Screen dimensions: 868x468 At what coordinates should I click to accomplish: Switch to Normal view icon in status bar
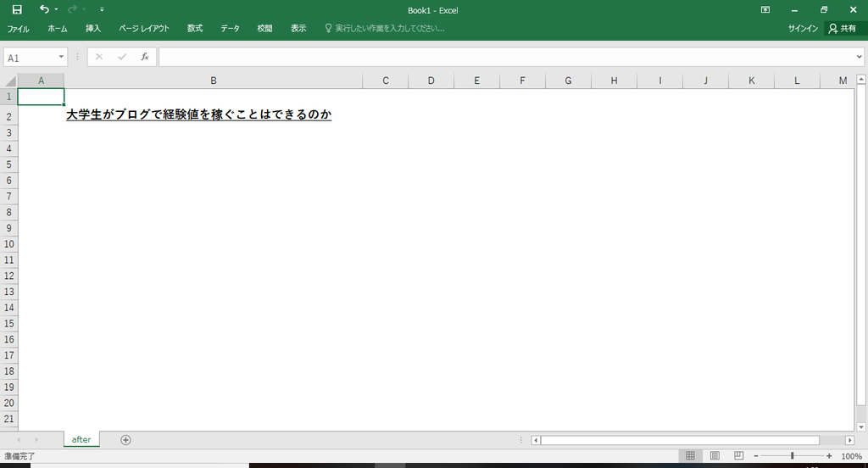[x=690, y=456]
